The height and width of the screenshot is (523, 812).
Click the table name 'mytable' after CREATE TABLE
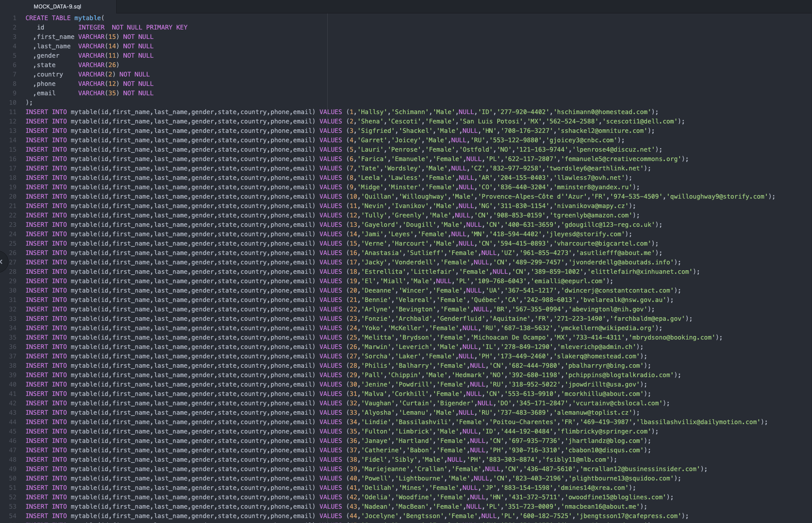coord(88,18)
